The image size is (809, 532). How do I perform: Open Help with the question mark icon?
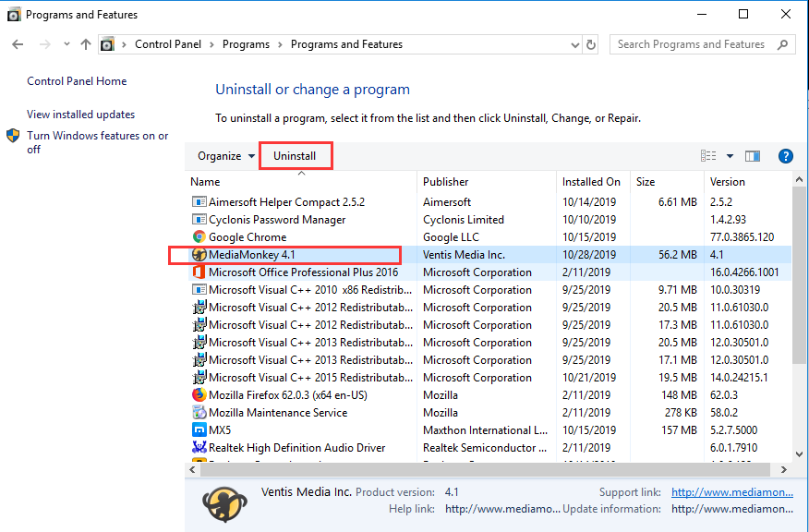785,156
